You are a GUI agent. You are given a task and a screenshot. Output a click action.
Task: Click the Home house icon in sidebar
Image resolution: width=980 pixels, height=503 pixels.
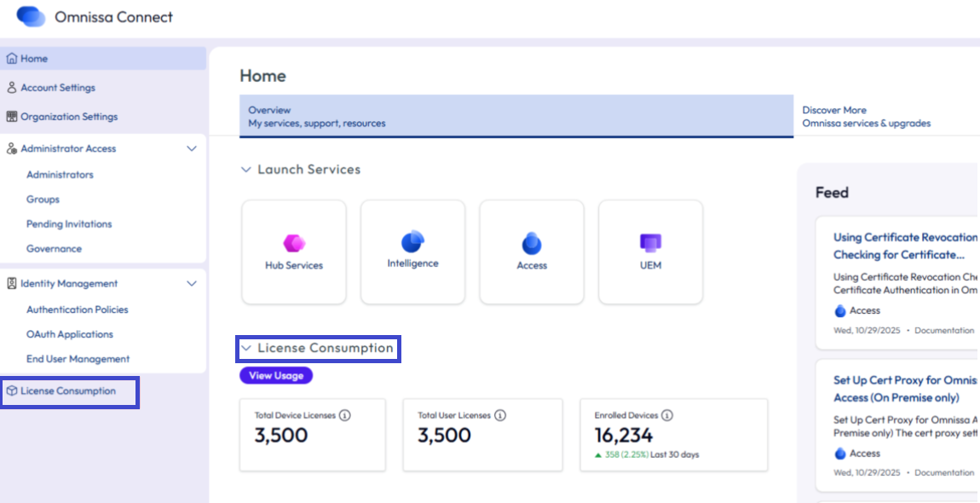point(11,58)
